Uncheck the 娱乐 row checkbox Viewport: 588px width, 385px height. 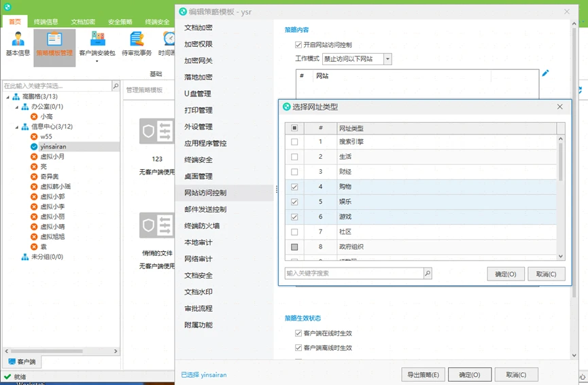coord(294,202)
